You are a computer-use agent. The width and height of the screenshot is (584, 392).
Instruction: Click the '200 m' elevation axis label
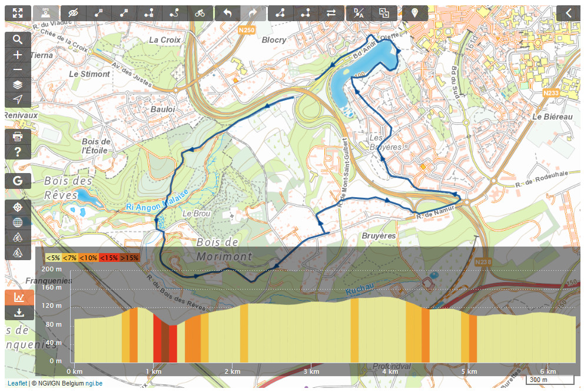[x=52, y=269]
